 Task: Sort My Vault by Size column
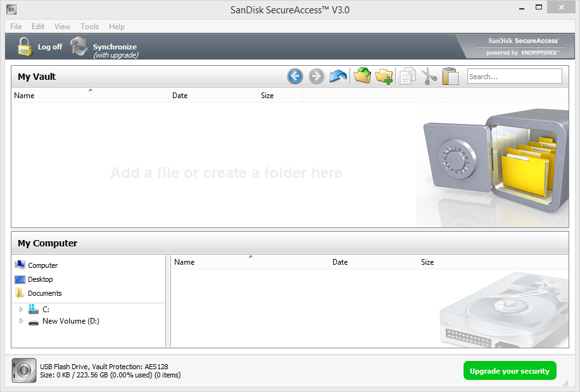pos(281,96)
